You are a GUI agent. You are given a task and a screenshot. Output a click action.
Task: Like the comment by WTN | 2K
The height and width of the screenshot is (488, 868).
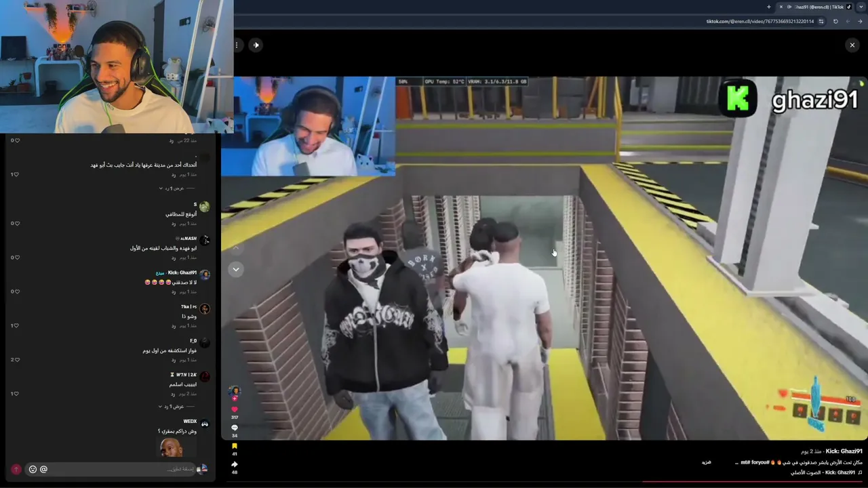point(16,393)
